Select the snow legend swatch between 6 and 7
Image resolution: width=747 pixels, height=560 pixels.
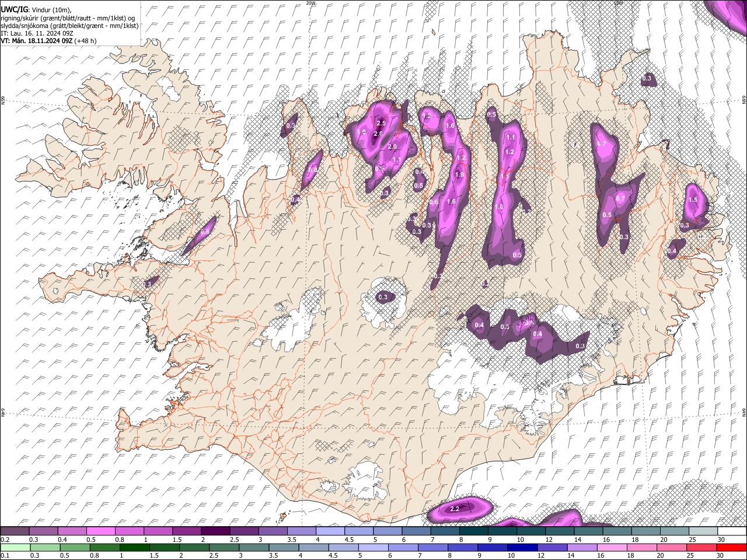click(x=416, y=531)
